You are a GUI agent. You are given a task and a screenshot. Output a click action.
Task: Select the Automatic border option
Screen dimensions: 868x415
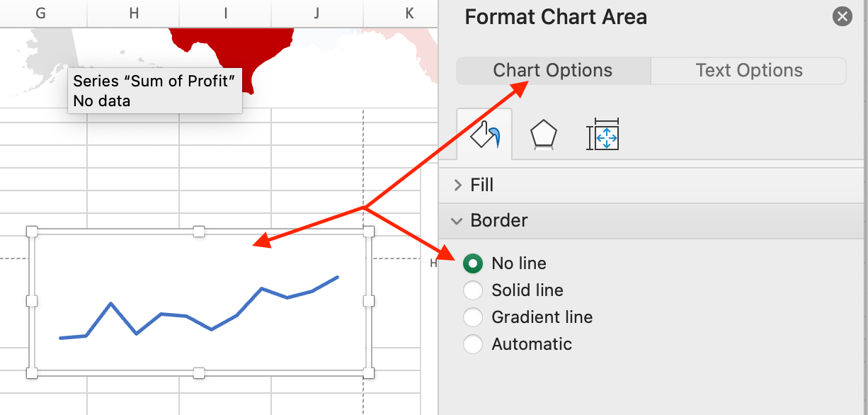click(x=473, y=344)
